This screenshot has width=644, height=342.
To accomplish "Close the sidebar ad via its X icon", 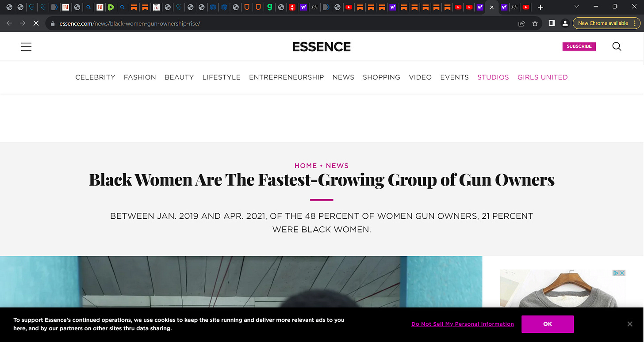I will pyautogui.click(x=622, y=273).
